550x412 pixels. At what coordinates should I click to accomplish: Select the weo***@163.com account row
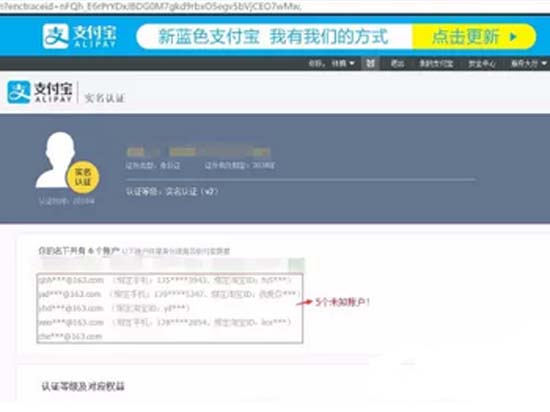coord(165,322)
